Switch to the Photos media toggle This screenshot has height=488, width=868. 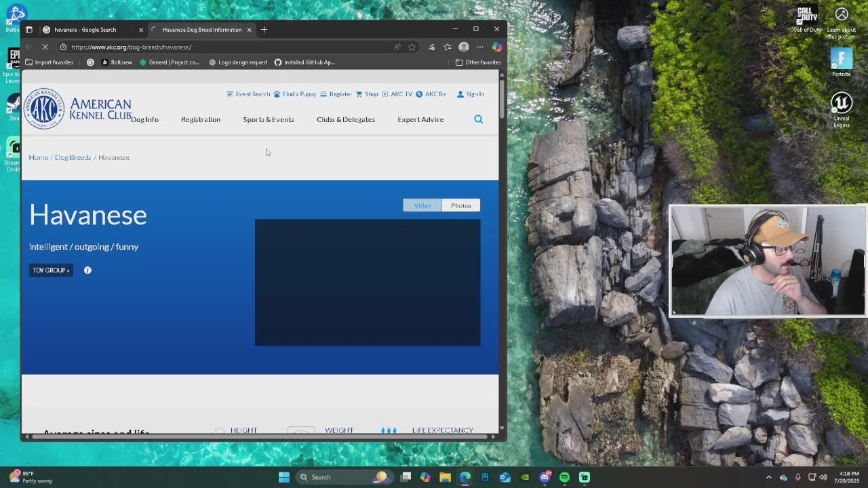pyautogui.click(x=461, y=205)
